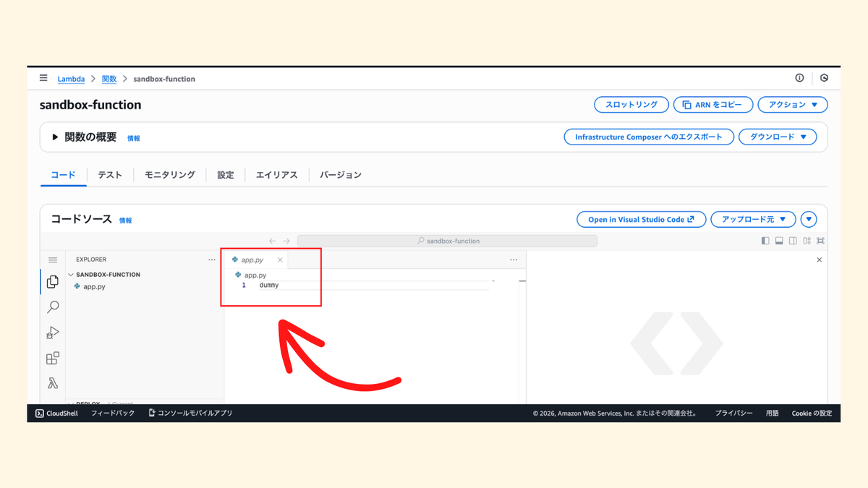Click the ARN をコピー button
The width and height of the screenshot is (868, 488).
click(713, 105)
